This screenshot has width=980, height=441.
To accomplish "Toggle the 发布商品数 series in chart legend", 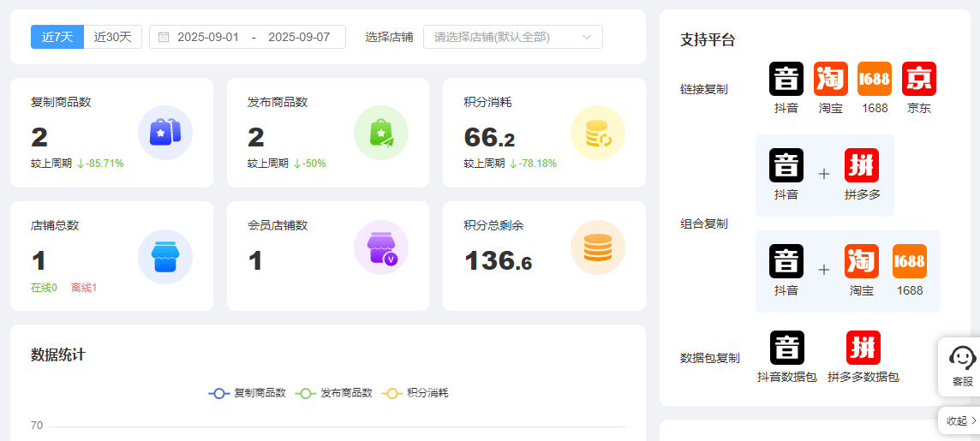I will 334,393.
